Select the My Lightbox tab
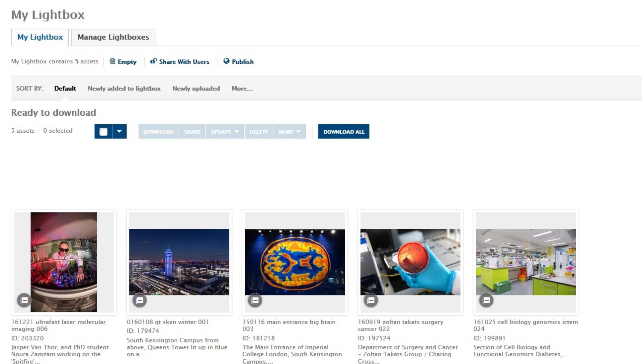This screenshot has height=364, width=642. [x=40, y=37]
